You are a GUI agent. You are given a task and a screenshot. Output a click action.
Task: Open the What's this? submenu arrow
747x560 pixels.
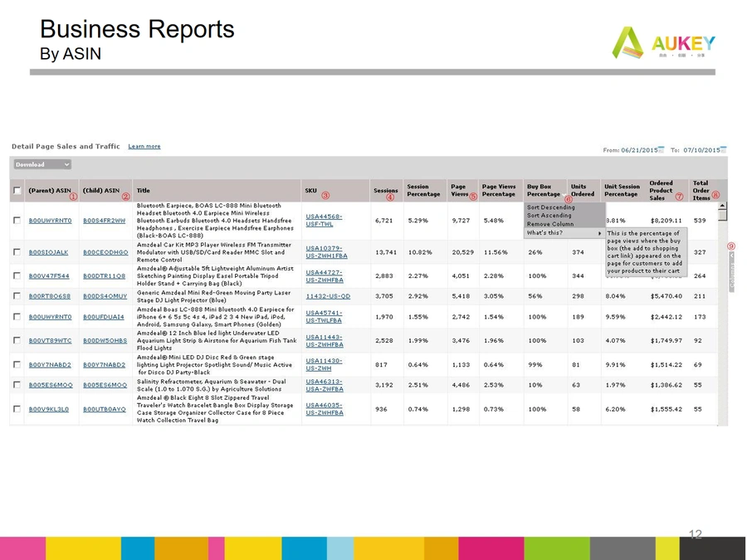click(600, 233)
